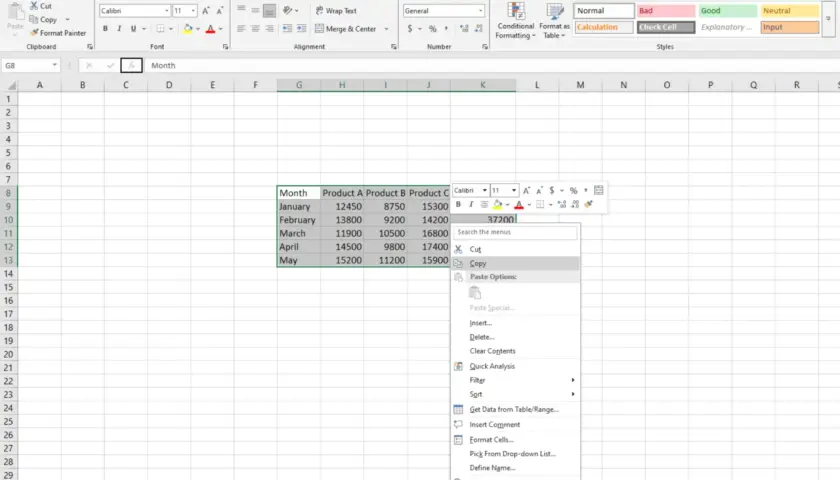Click the mini toolbar Format Painter brush
This screenshot has width=840, height=480.
[589, 204]
